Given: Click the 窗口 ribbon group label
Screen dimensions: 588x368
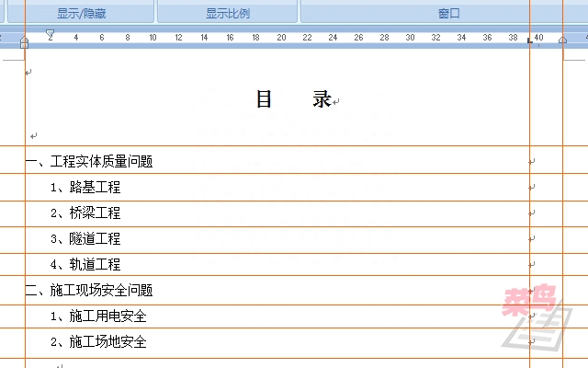Looking at the screenshot, I should [x=449, y=14].
